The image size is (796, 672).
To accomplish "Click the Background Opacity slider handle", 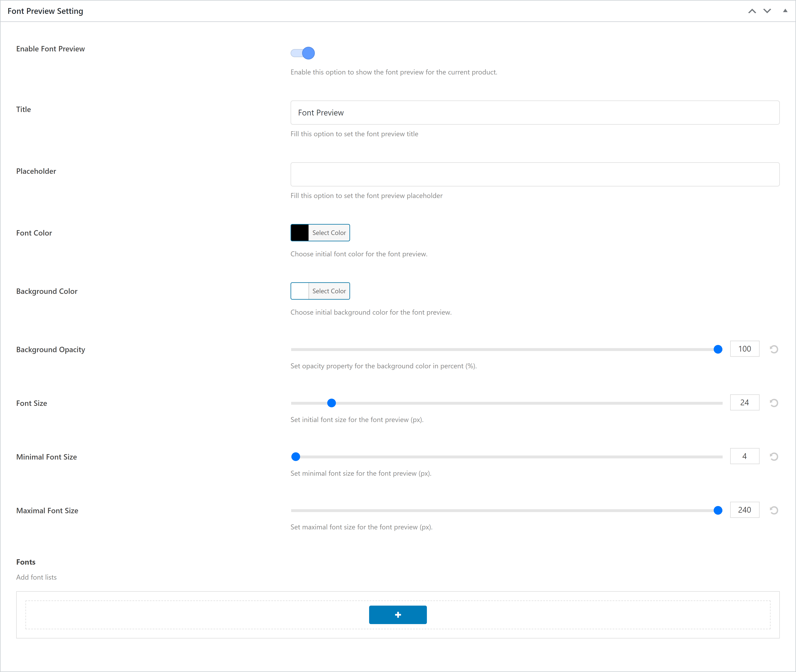I will coord(717,349).
